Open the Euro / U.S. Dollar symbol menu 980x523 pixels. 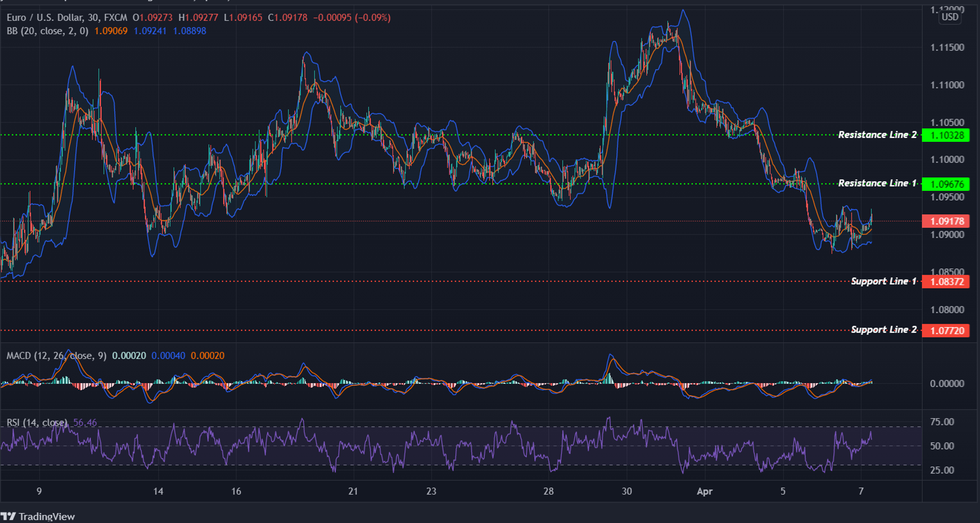point(45,17)
